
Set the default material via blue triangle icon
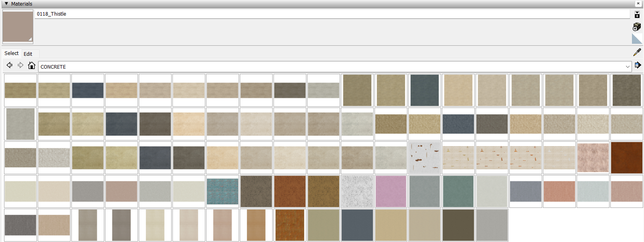click(x=637, y=39)
